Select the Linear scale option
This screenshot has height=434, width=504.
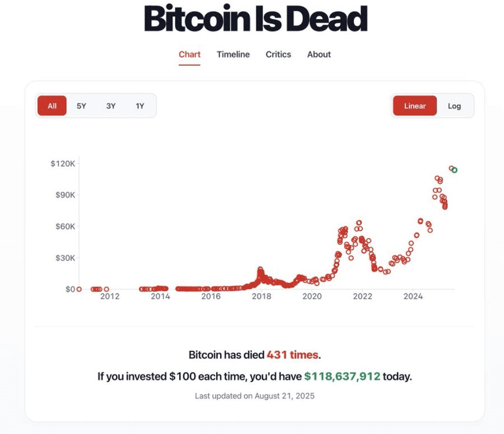(x=415, y=106)
